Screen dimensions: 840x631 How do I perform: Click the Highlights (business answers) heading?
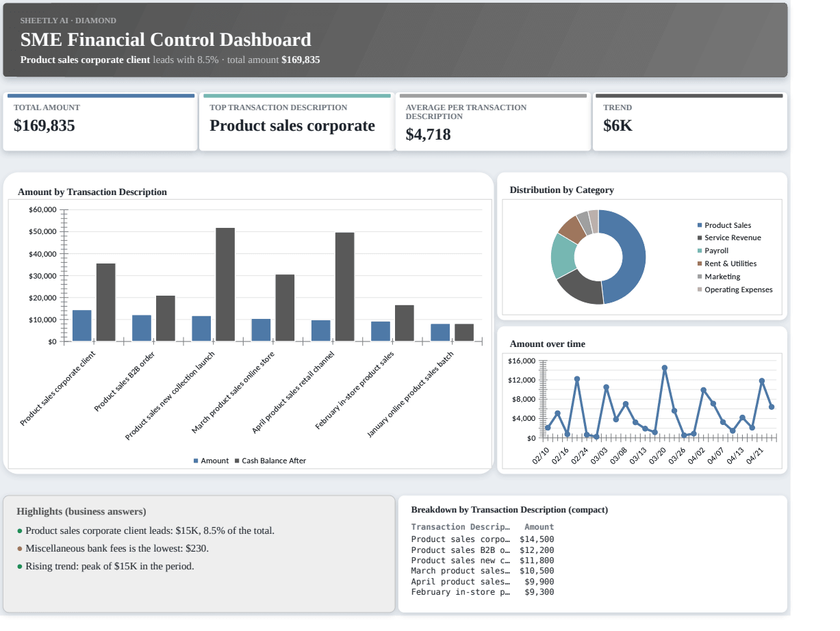(81, 511)
